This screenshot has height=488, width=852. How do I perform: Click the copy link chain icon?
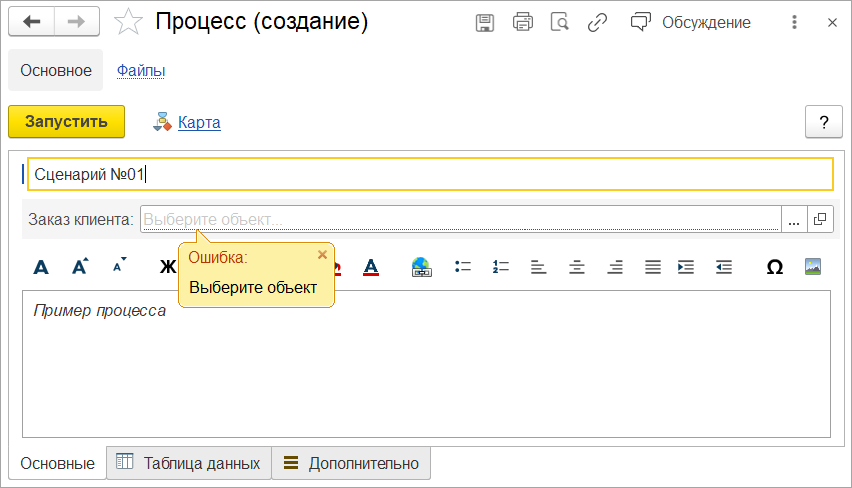tap(598, 22)
